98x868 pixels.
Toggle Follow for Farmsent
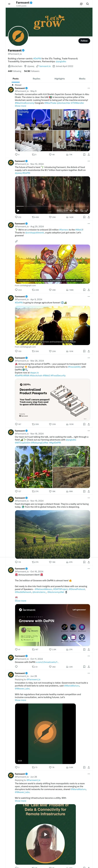(x=84, y=41)
